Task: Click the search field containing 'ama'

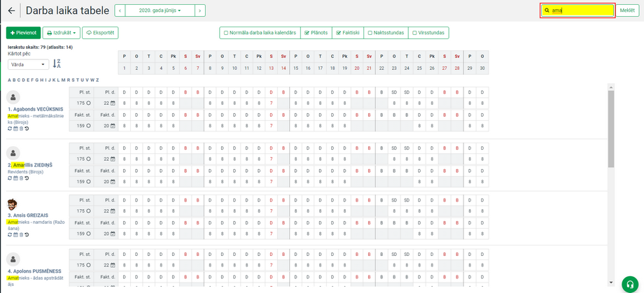Action: (577, 10)
